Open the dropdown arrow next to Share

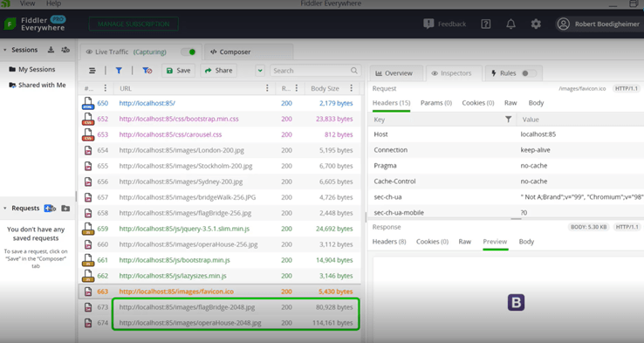pyautogui.click(x=260, y=71)
